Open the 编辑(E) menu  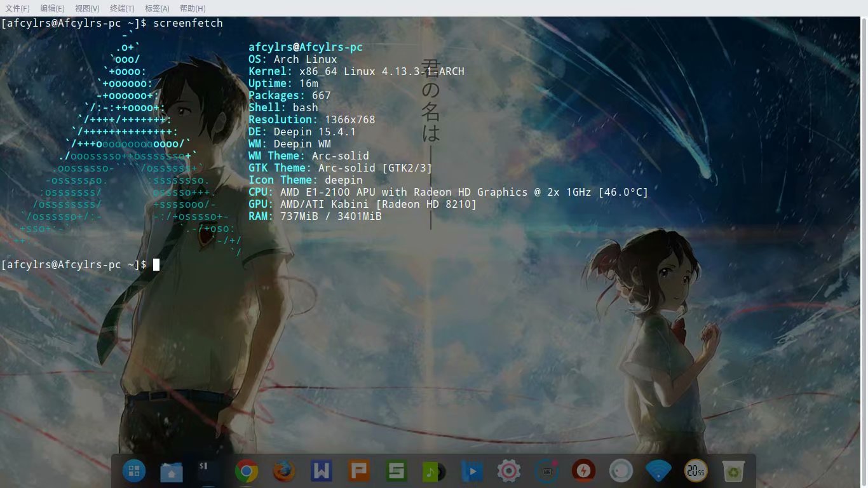pos(52,8)
